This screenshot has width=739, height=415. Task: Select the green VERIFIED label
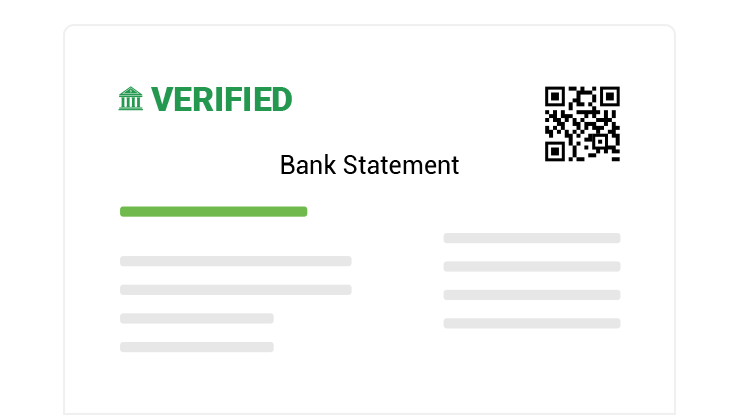[x=221, y=99]
